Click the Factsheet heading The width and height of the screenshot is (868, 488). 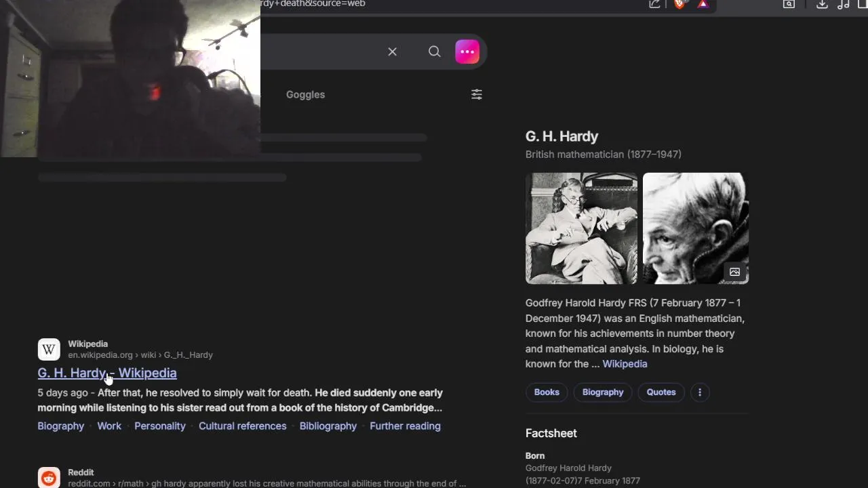coord(551,433)
